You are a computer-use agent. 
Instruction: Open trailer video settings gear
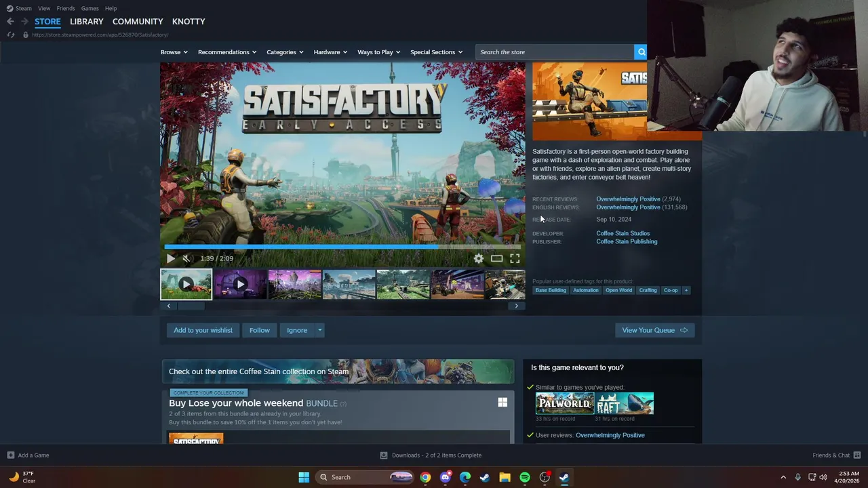click(479, 258)
